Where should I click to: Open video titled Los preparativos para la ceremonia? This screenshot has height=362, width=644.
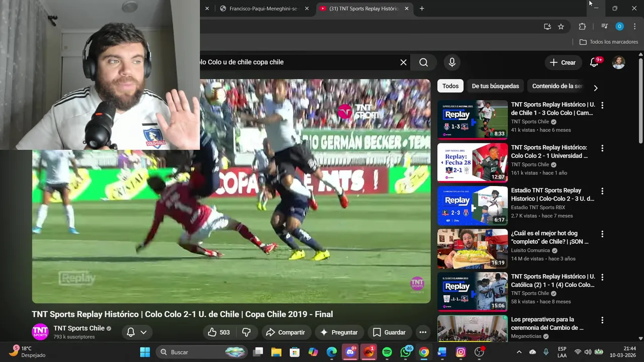click(x=547, y=323)
